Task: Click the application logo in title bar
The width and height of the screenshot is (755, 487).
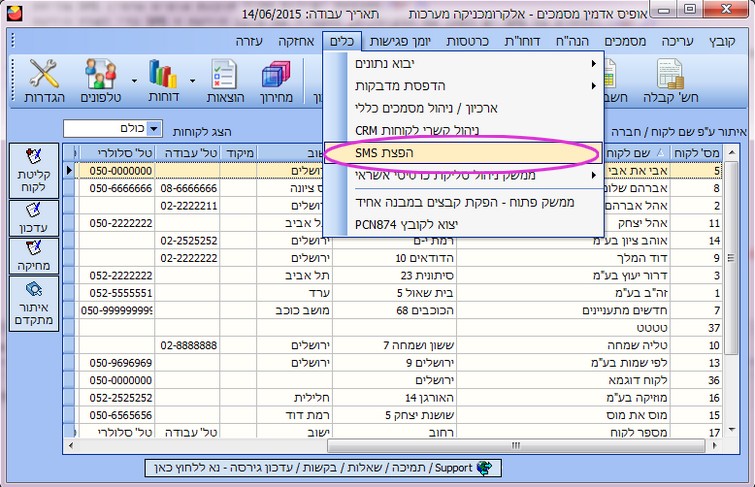Action: click(x=14, y=13)
